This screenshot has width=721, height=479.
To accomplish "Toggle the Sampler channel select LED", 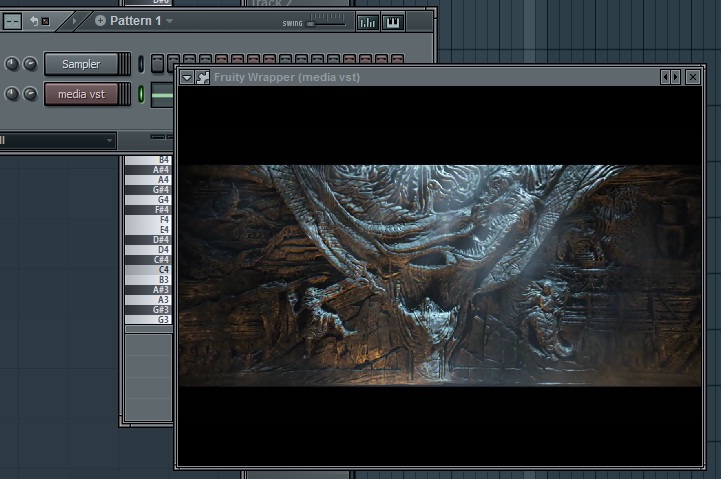I will tap(141, 64).
